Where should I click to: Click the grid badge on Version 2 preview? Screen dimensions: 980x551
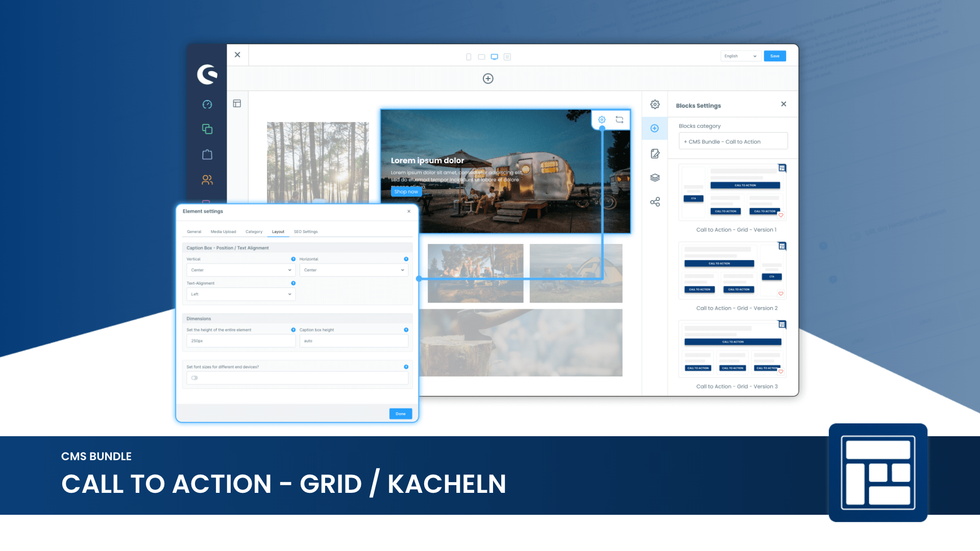782,246
